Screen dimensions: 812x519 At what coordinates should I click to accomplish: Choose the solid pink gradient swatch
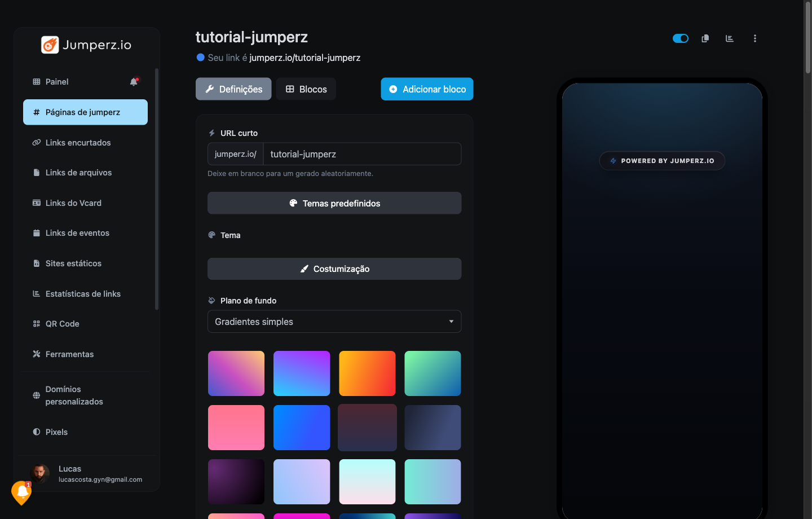(x=236, y=428)
